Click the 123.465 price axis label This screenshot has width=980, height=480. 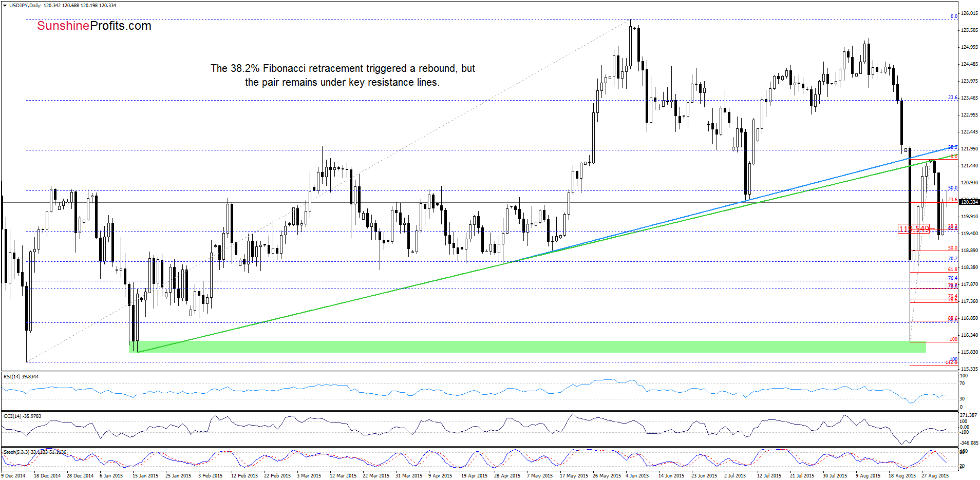click(x=969, y=98)
